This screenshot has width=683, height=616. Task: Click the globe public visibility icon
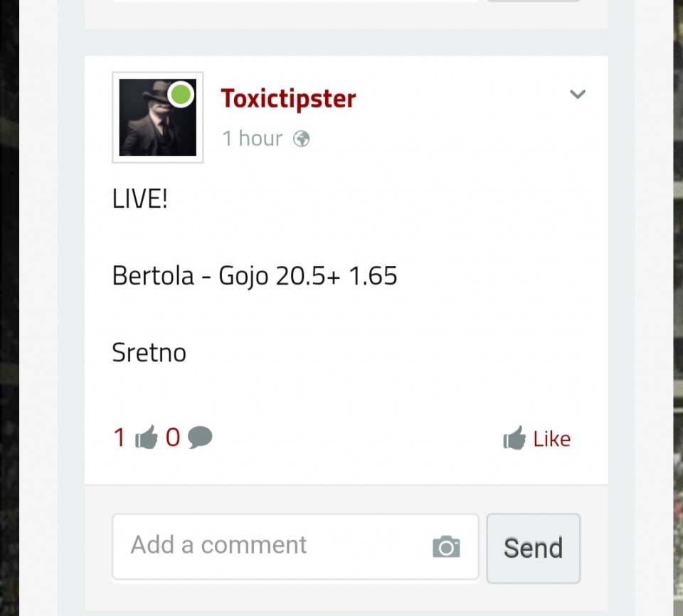[x=302, y=139]
